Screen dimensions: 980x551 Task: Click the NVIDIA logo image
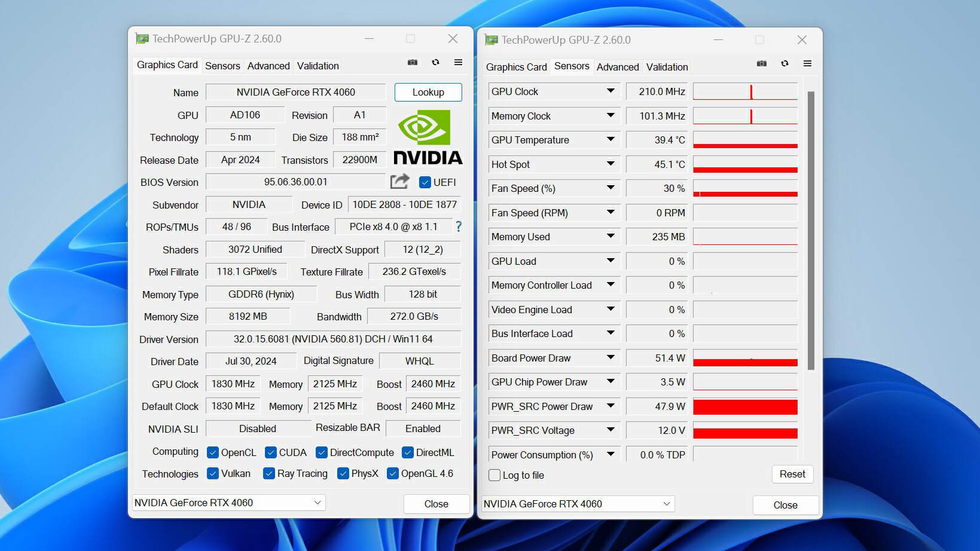[x=428, y=137]
